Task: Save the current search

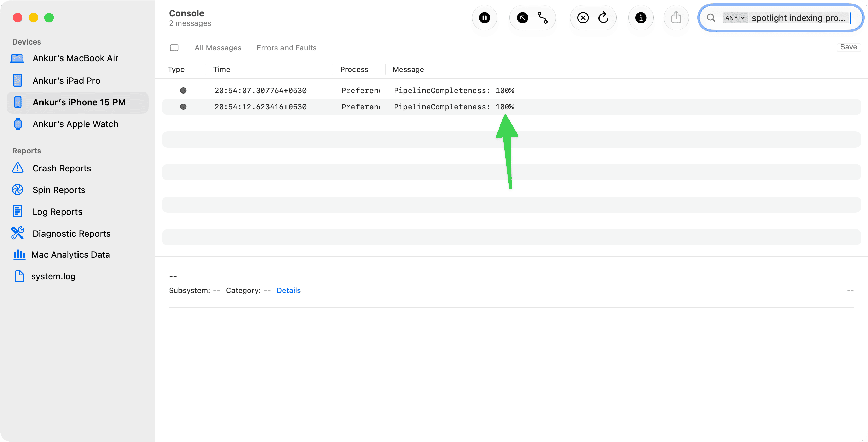Action: [849, 47]
